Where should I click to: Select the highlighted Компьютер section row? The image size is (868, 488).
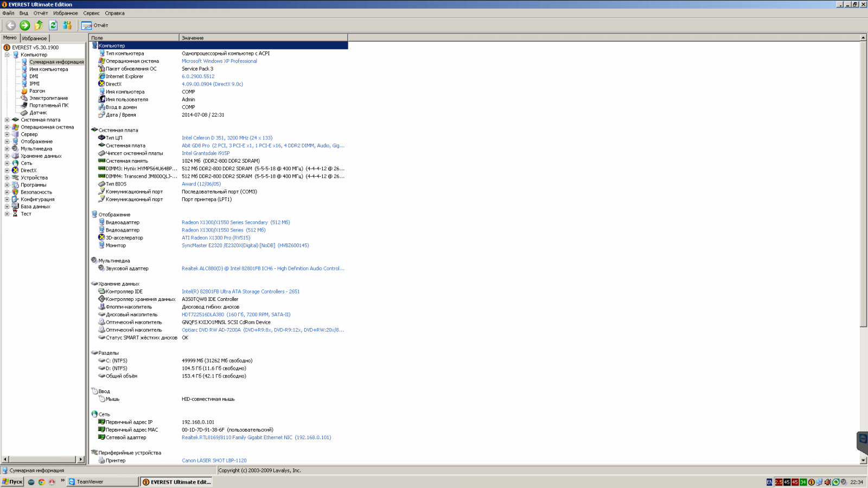(219, 46)
